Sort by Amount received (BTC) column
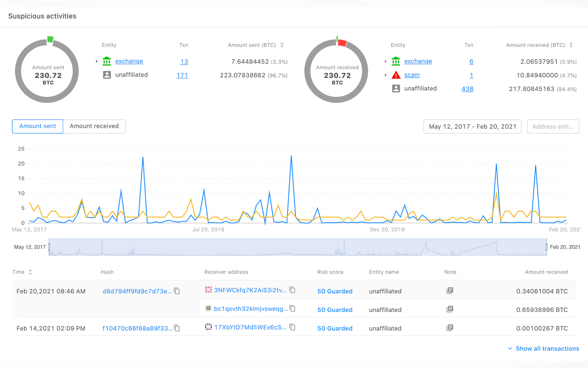This screenshot has width=588, height=368. tap(571, 45)
